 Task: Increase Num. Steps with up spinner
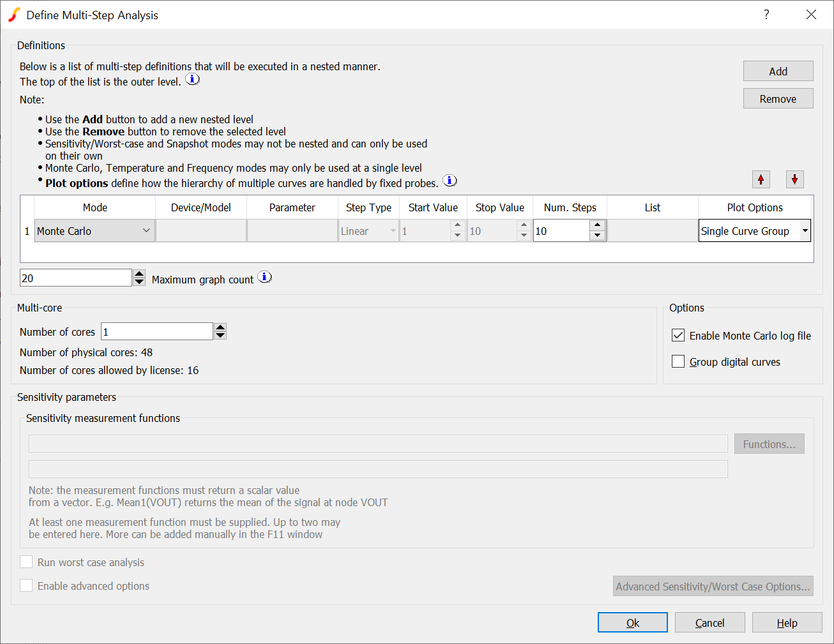(x=597, y=225)
